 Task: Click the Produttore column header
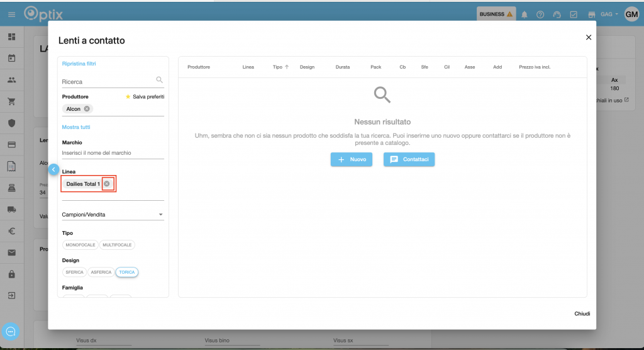(x=199, y=67)
